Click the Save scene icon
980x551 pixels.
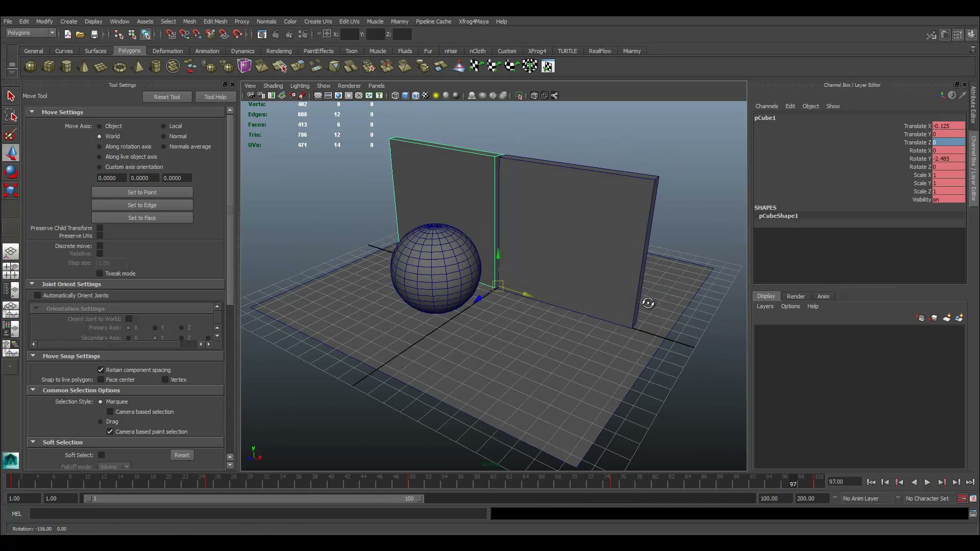94,34
